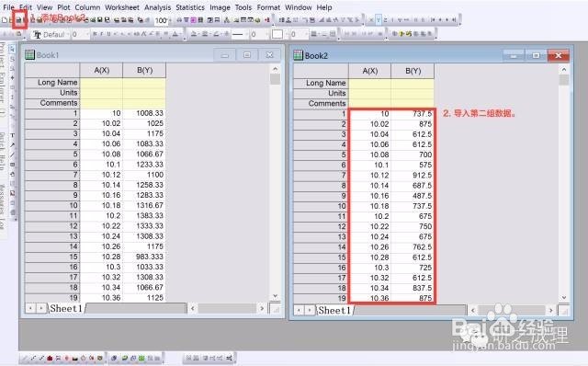Click the Long Name row label in Book1

52,83
